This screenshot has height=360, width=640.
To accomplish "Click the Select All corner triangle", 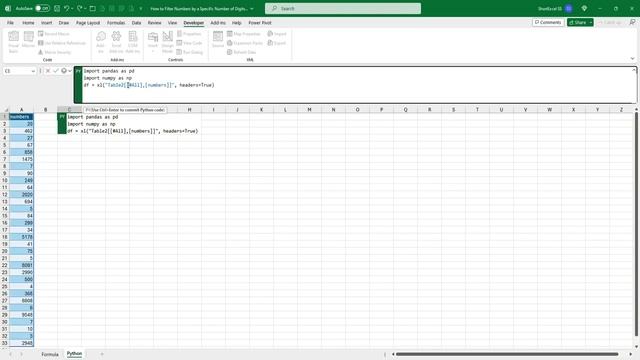I will coord(6,109).
